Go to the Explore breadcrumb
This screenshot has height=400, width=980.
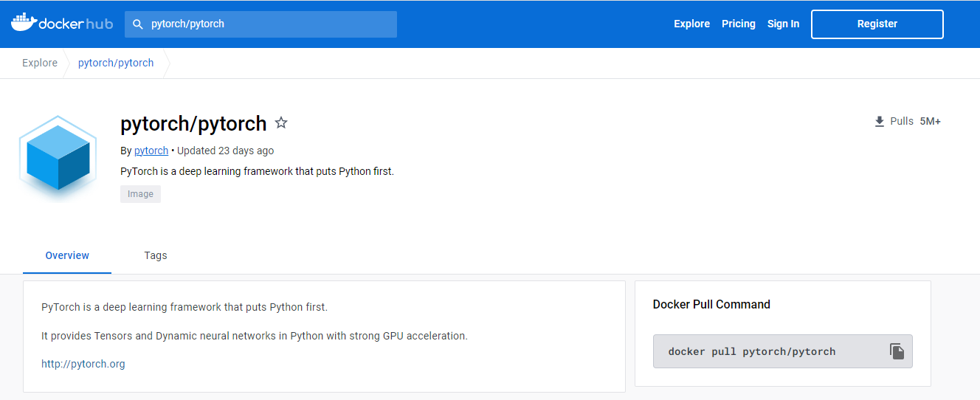(x=40, y=63)
